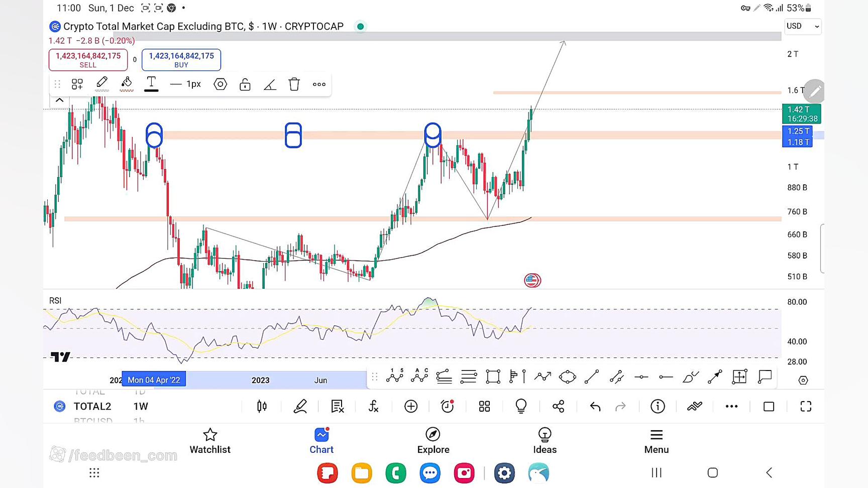Enter fullscreen chart mode

coord(806,406)
